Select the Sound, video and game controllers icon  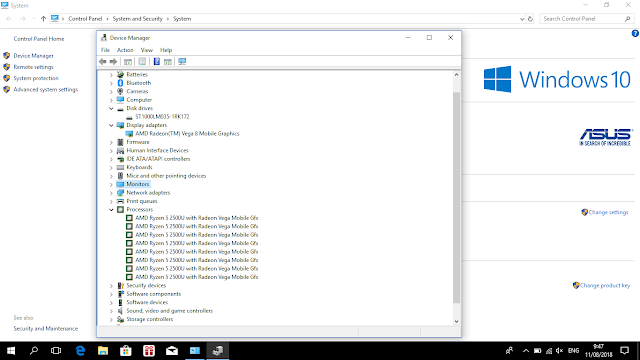pos(120,311)
